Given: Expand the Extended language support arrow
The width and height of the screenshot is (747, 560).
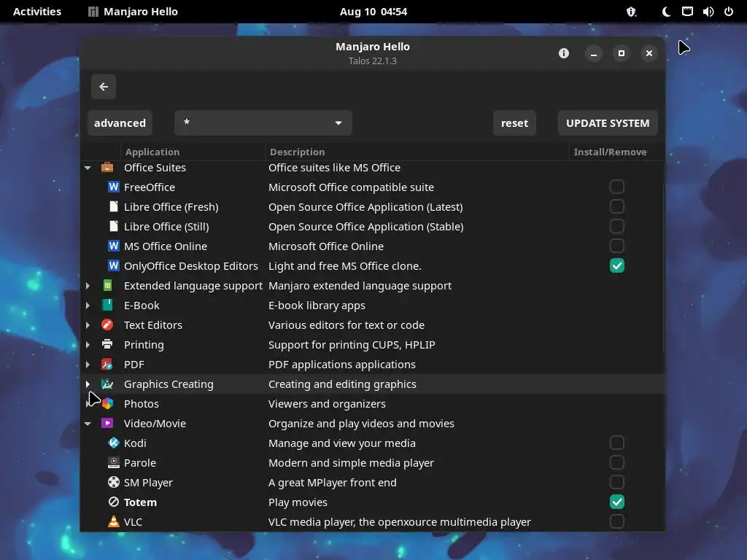Looking at the screenshot, I should (x=88, y=286).
